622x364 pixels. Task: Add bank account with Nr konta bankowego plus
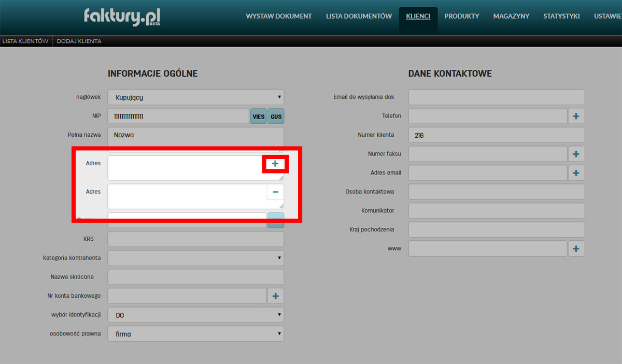(x=275, y=296)
